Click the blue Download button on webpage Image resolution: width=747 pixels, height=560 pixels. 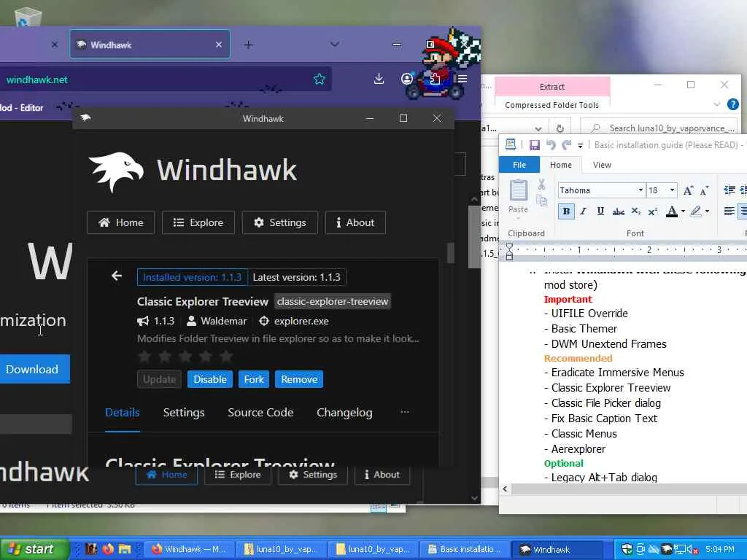tap(34, 369)
